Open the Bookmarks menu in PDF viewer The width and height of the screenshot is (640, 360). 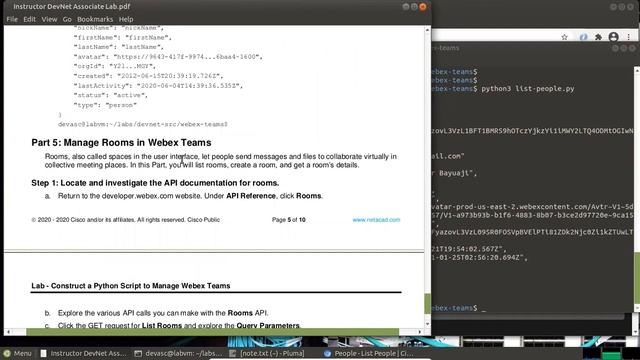tap(95, 19)
